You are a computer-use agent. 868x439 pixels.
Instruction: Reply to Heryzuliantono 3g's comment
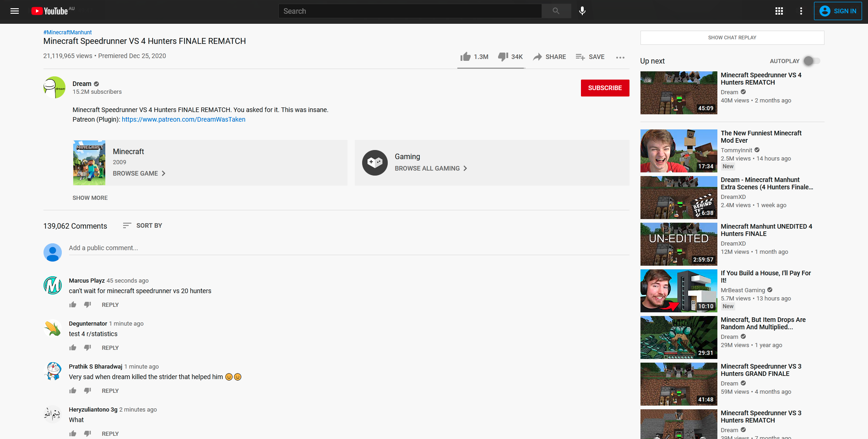110,434
